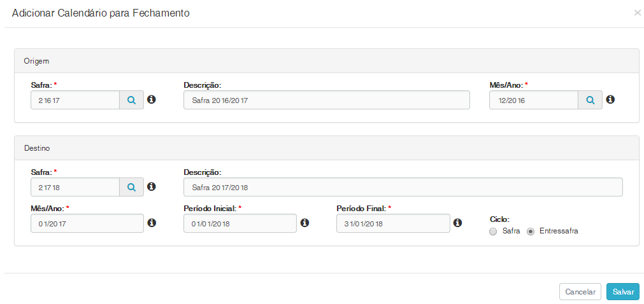This screenshot has width=644, height=304.
Task: Focus the Destino Safra input 21718
Action: (x=75, y=187)
